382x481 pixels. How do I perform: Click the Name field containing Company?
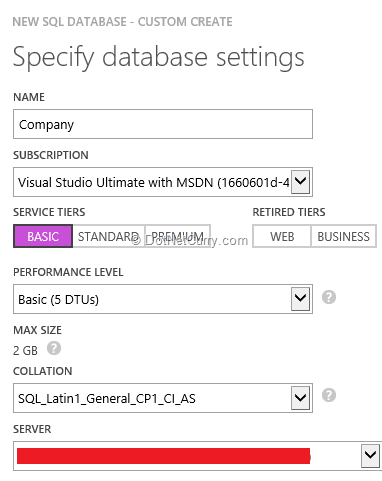point(163,124)
